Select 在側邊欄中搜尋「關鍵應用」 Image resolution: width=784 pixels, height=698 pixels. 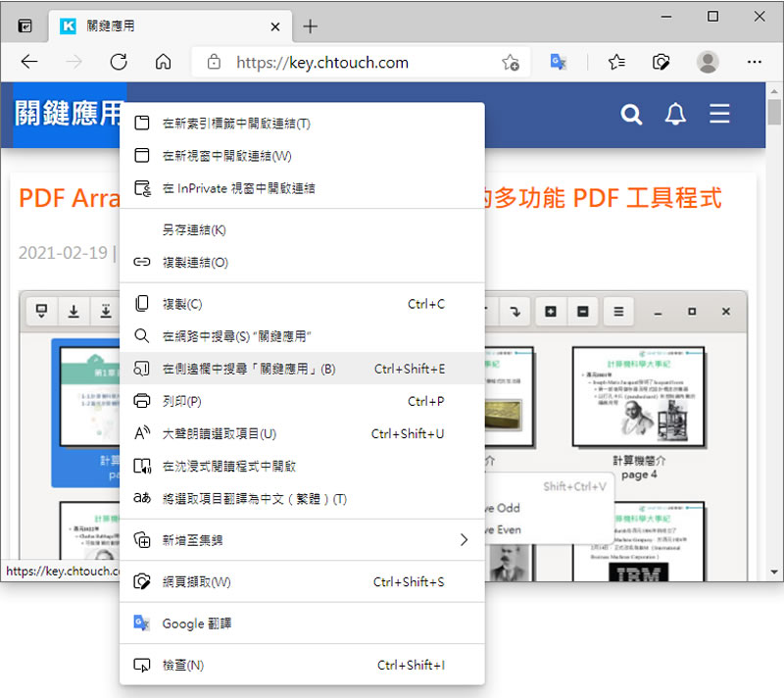coord(302,369)
